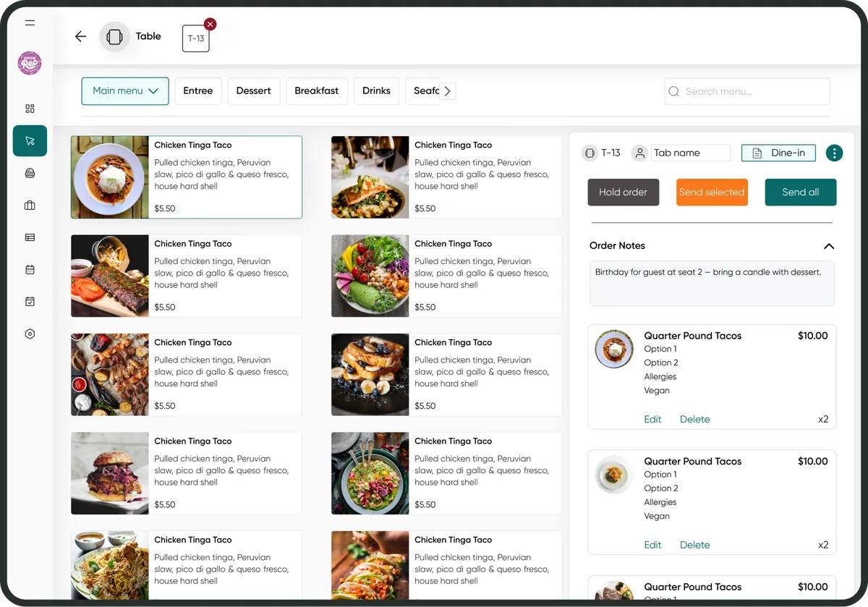The height and width of the screenshot is (607, 868).
Task: Select the taco card with green bowl photo
Action: (x=446, y=473)
